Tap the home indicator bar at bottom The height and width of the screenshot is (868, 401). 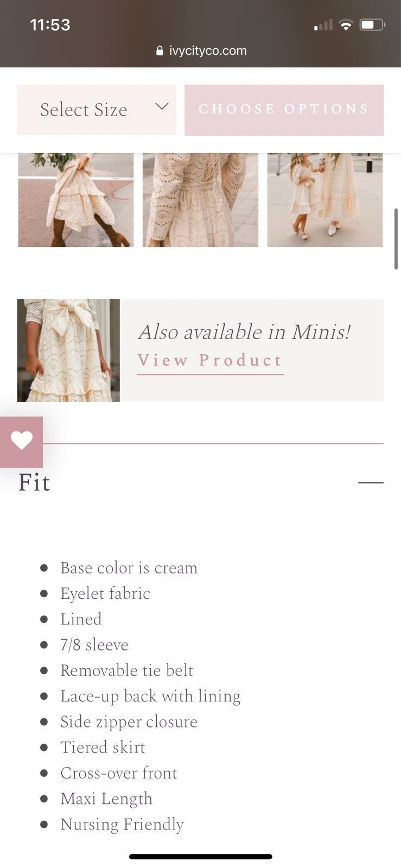pos(200,857)
